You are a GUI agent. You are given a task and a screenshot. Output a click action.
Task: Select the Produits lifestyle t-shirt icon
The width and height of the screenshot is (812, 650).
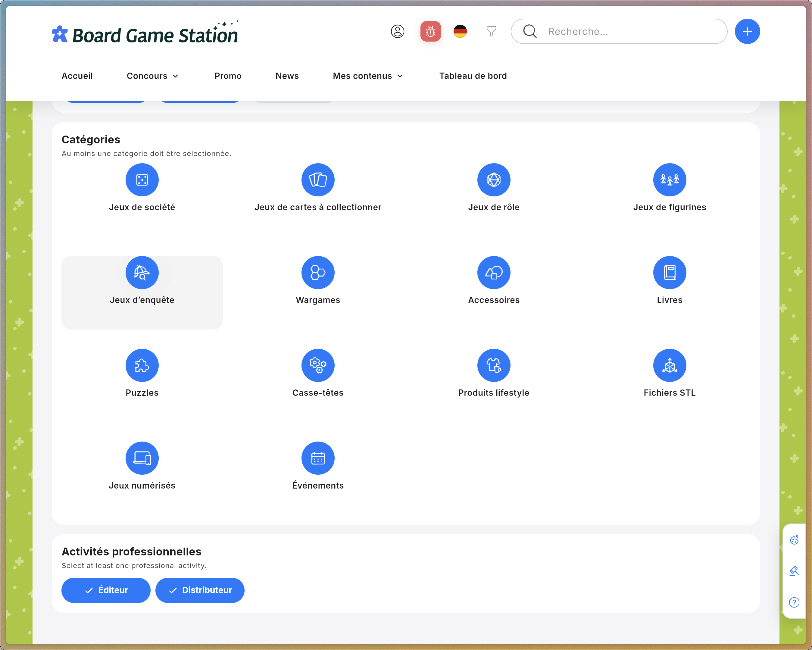pyautogui.click(x=494, y=365)
